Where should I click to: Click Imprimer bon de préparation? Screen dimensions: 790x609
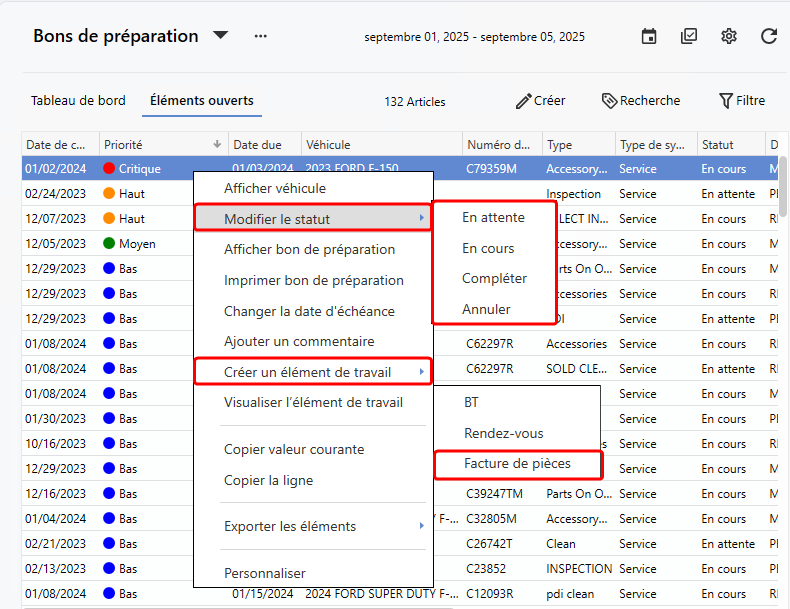pyautogui.click(x=313, y=280)
